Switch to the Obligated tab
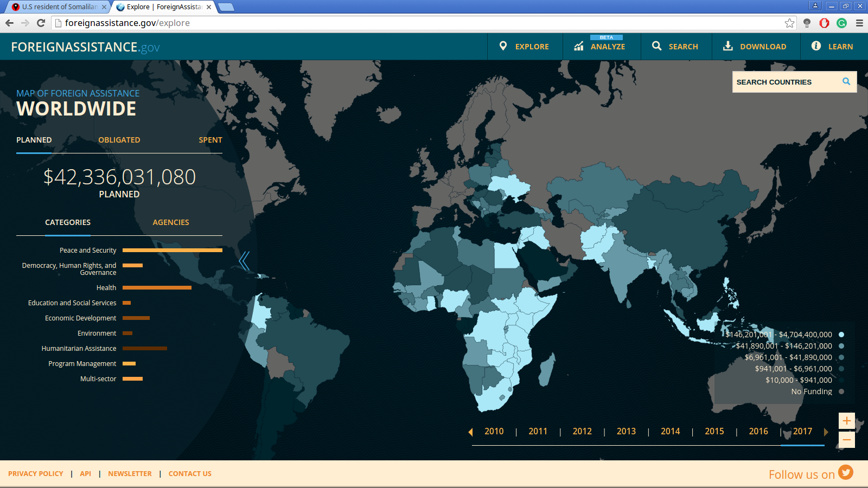 coord(119,140)
